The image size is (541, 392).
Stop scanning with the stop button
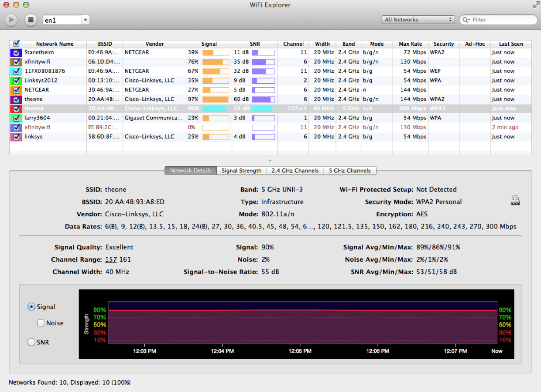pyautogui.click(x=31, y=20)
